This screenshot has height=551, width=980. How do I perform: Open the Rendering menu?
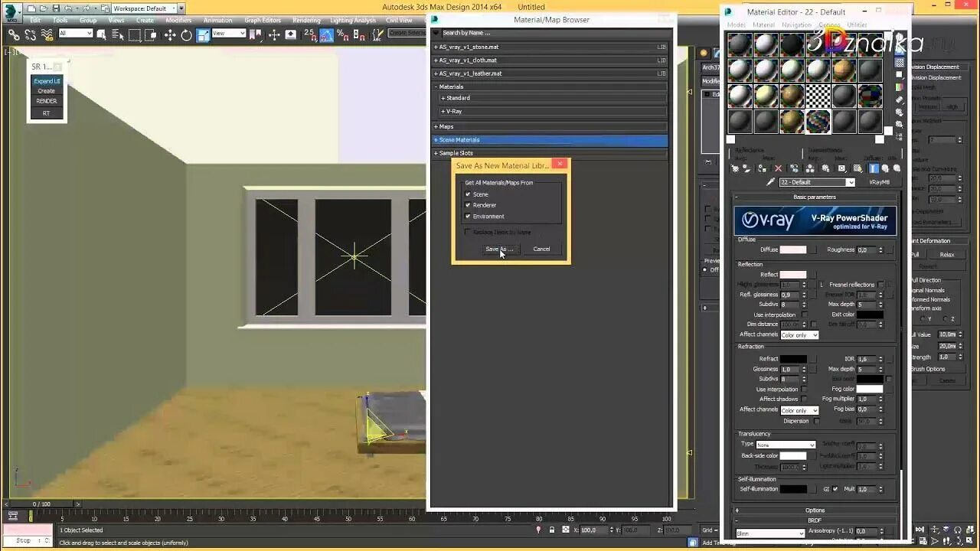pyautogui.click(x=306, y=21)
